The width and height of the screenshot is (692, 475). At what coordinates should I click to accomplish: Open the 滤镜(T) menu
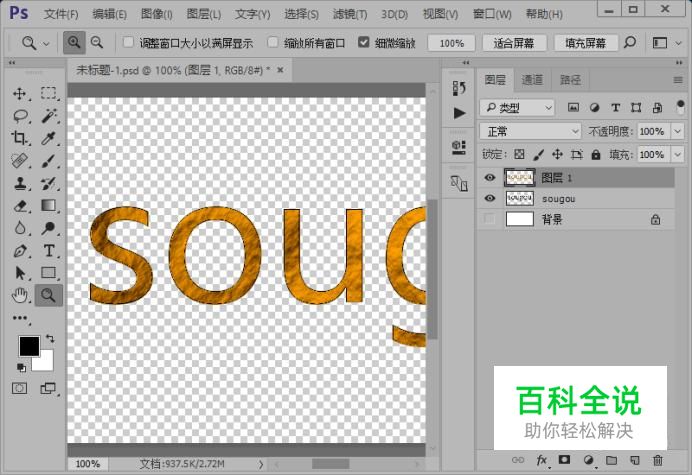point(350,14)
